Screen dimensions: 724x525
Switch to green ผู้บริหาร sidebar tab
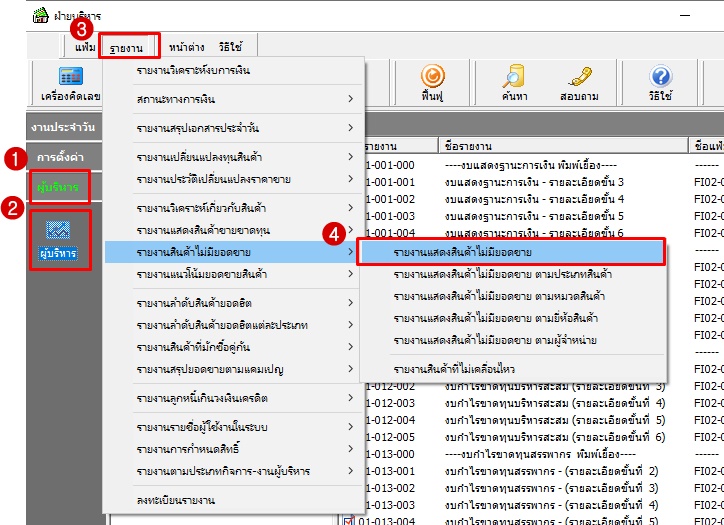[x=59, y=187]
